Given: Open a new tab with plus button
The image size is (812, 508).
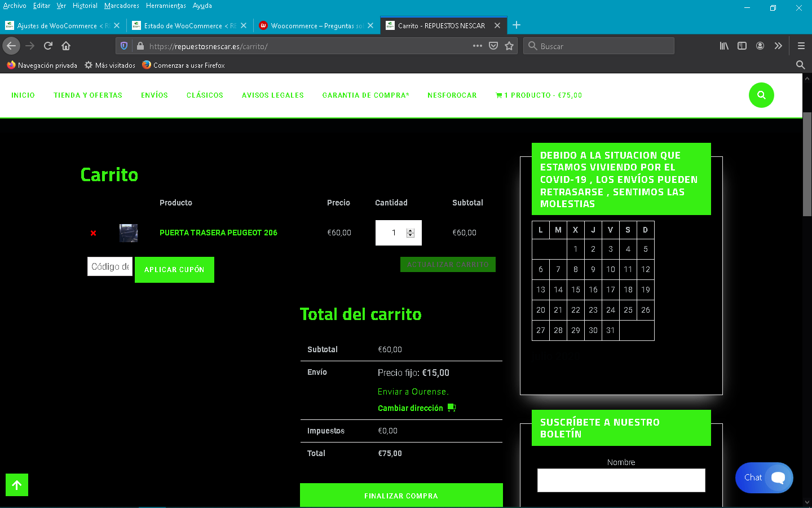Looking at the screenshot, I should click(517, 25).
